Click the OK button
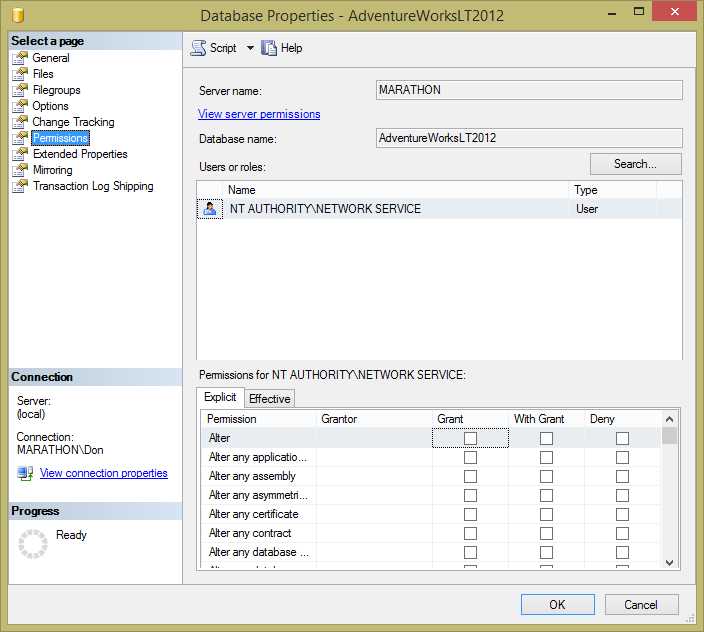 coord(558,605)
